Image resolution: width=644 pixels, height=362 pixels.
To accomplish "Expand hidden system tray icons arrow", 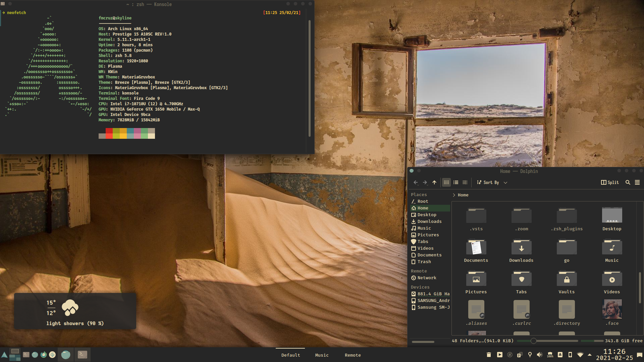I will tap(590, 355).
